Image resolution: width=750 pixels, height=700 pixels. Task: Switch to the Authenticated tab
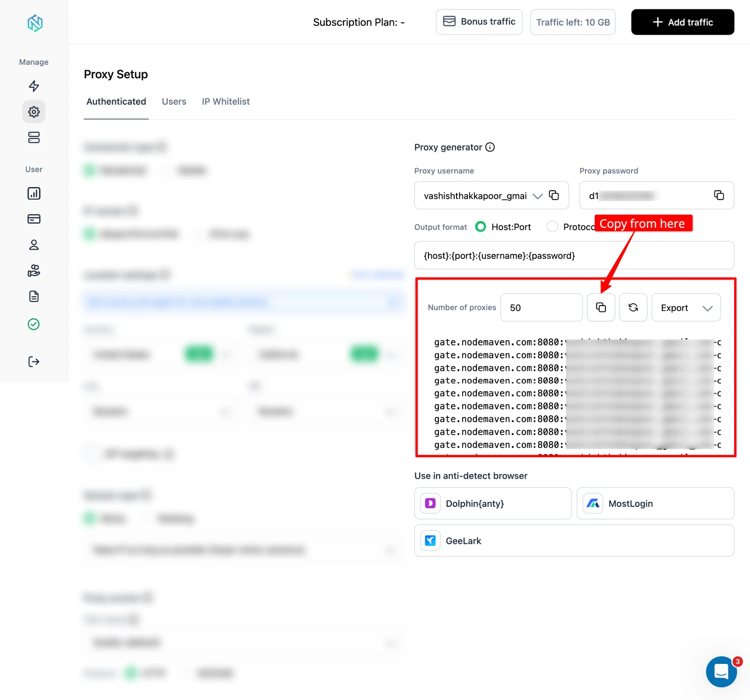coord(116,102)
